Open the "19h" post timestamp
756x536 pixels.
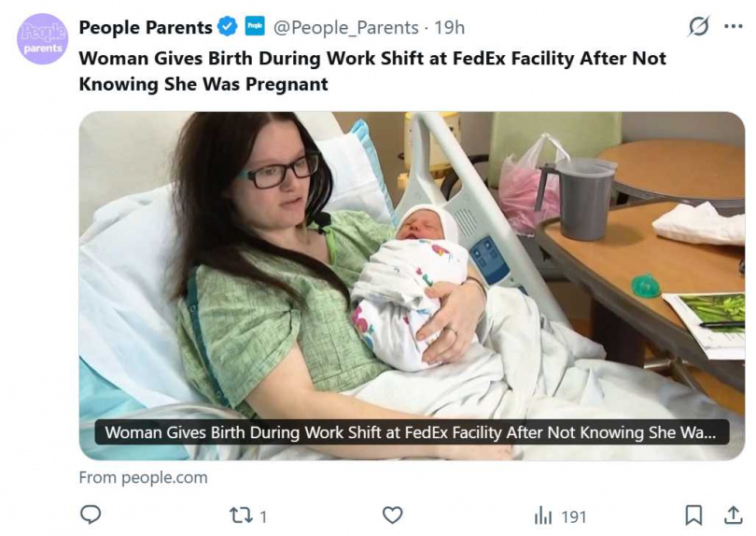pyautogui.click(x=449, y=28)
